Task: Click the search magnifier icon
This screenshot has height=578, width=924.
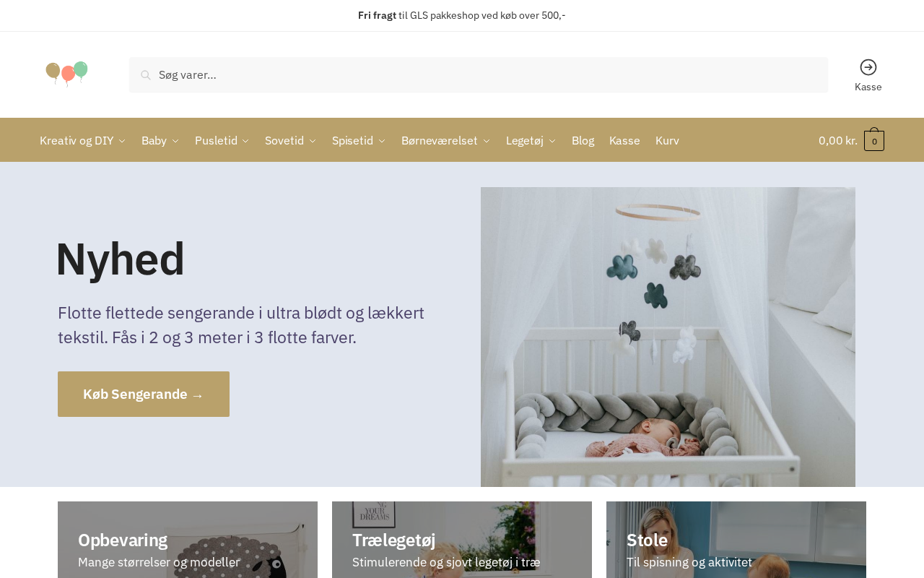Action: [x=146, y=75]
